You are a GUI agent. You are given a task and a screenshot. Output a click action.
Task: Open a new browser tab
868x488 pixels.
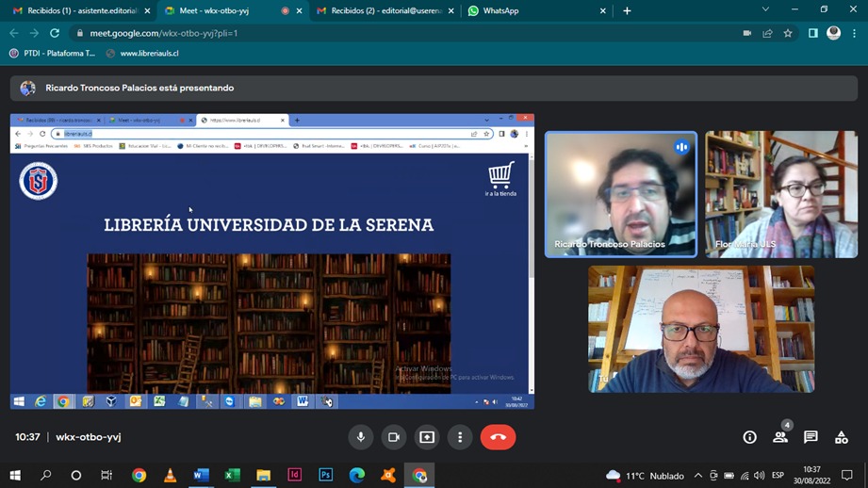coord(627,11)
